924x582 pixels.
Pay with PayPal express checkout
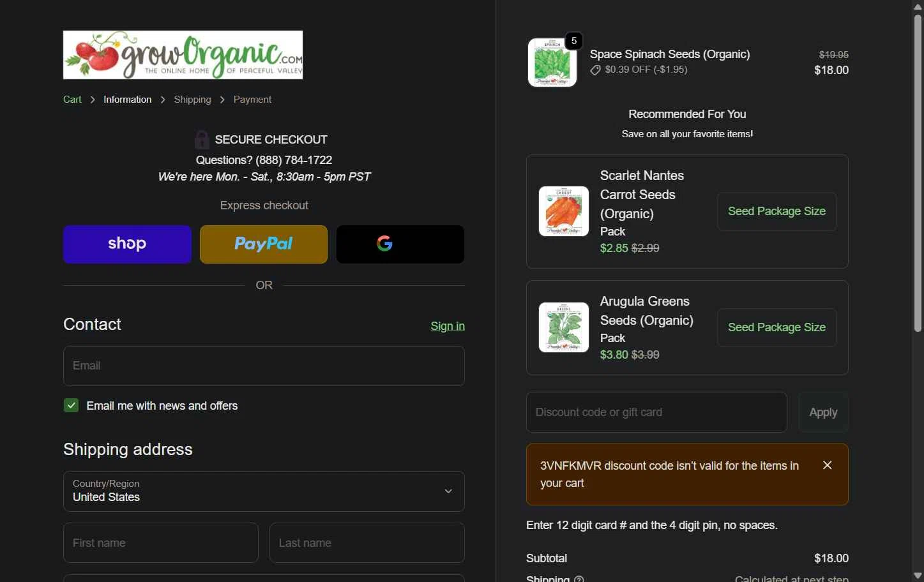264,244
